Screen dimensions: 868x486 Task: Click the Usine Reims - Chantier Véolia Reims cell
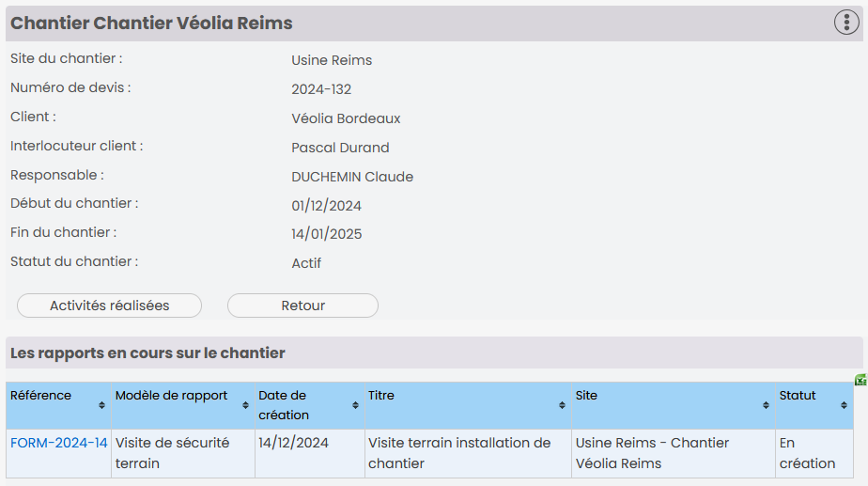674,453
